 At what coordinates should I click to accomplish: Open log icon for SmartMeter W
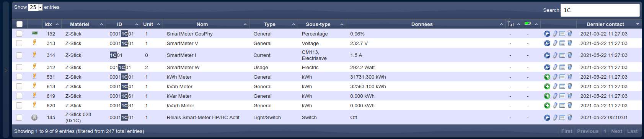tap(562, 67)
